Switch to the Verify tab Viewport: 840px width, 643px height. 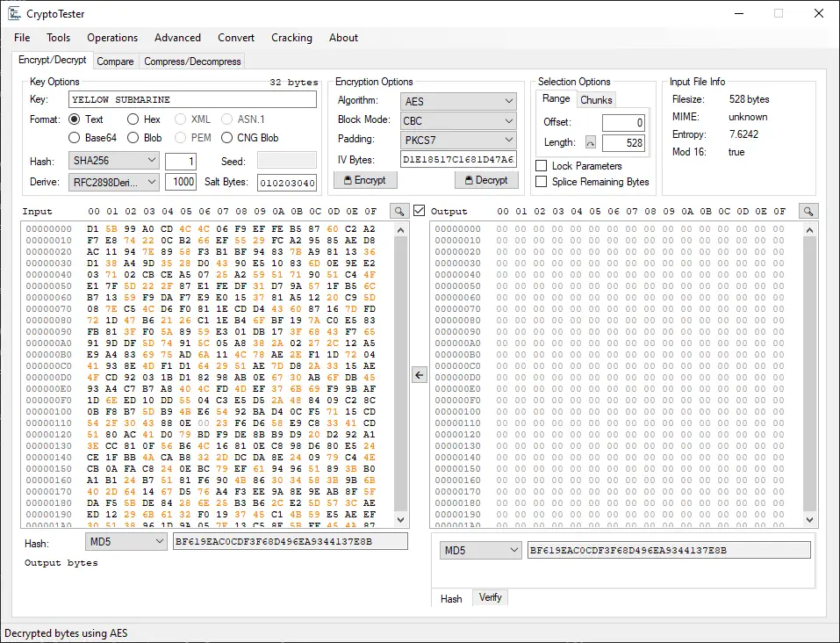coord(490,597)
